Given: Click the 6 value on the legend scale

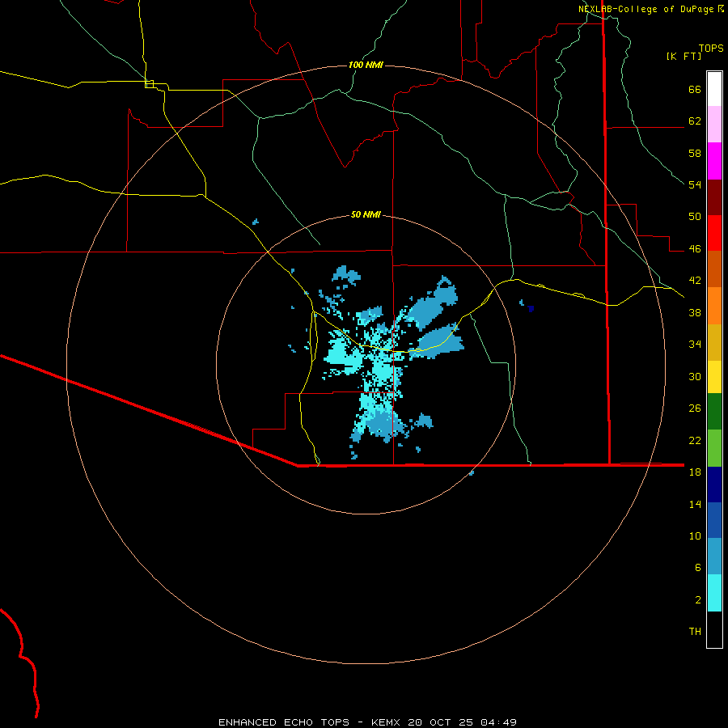Looking at the screenshot, I should click(698, 568).
